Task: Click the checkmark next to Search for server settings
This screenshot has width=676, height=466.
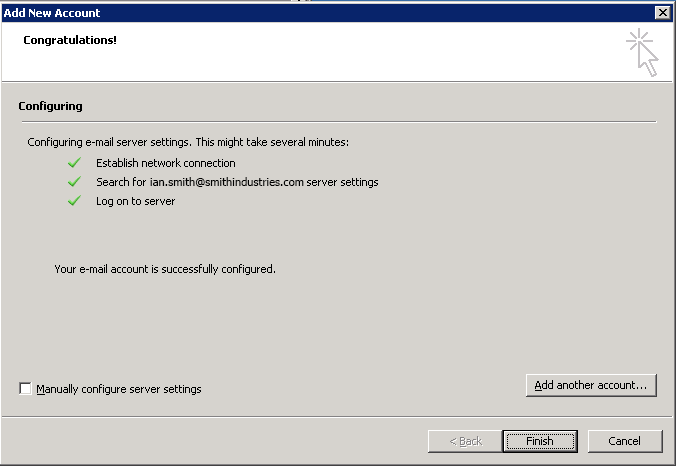Action: coord(73,182)
